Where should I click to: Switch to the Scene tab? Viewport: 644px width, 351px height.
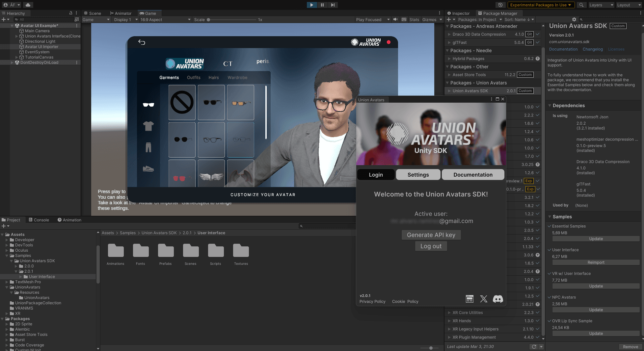92,13
